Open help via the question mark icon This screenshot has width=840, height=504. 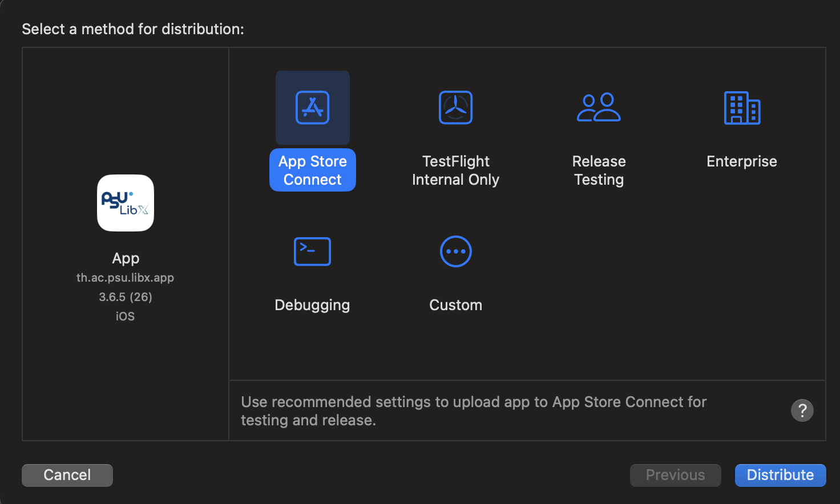tap(802, 410)
